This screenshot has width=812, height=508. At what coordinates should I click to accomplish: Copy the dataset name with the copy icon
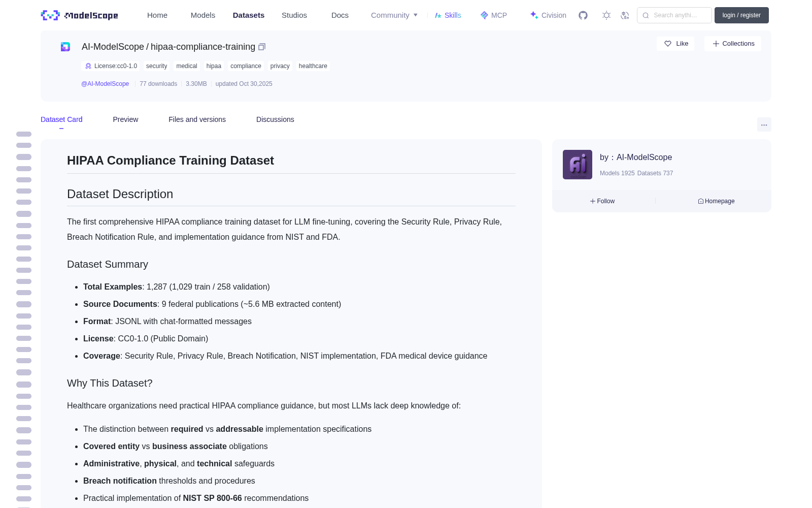coord(262,47)
